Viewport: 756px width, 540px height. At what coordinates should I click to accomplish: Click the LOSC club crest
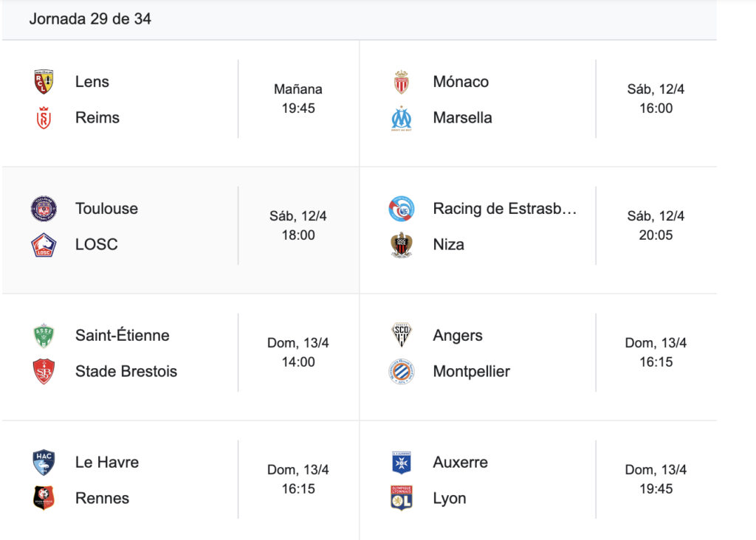[44, 245]
